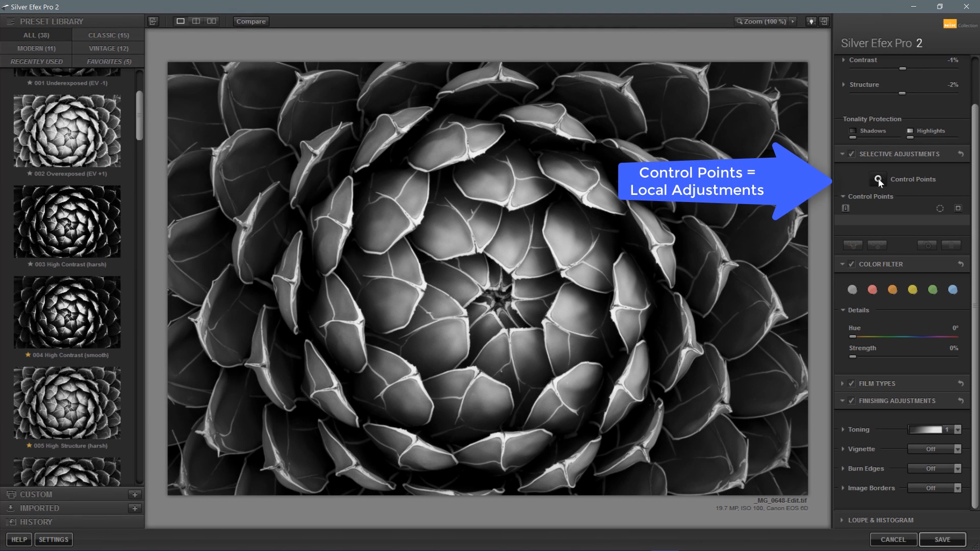Expand the Contrast sub-sliders

point(843,60)
